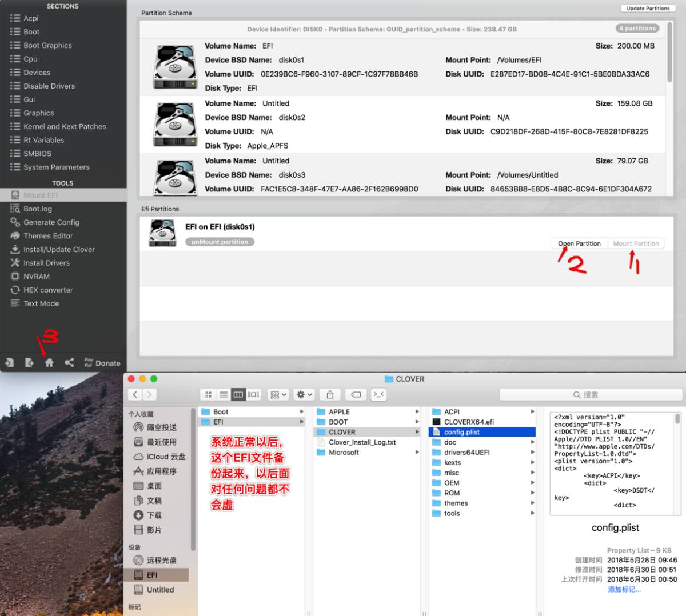Click Finder edit tags button
Image resolution: width=686 pixels, height=616 pixels.
(356, 394)
